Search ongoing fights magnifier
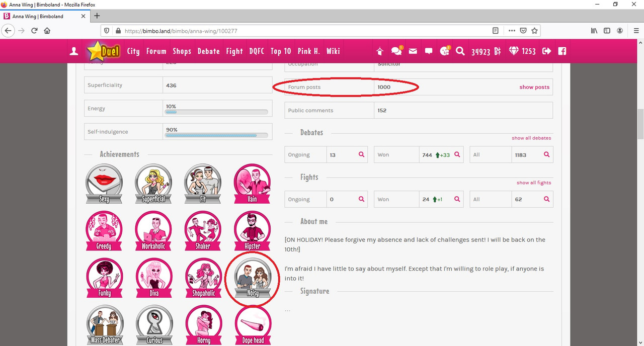Screen dimensions: 644x346 [x=361, y=199]
